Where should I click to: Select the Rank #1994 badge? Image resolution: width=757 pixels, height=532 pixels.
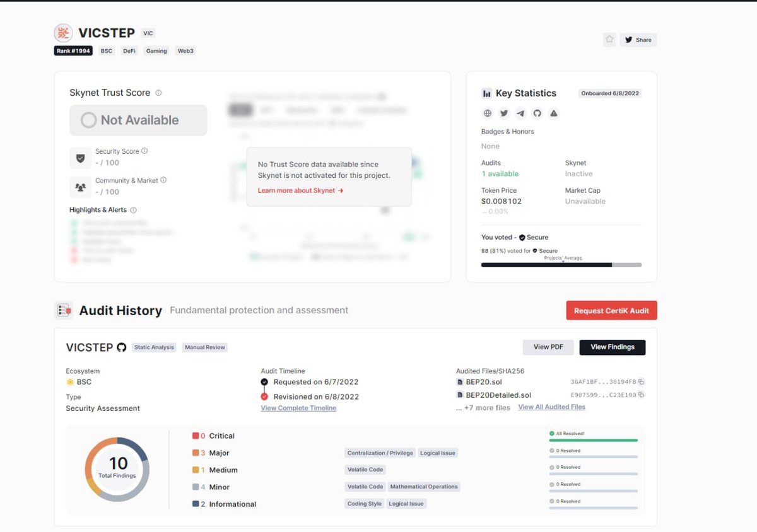pos(73,51)
